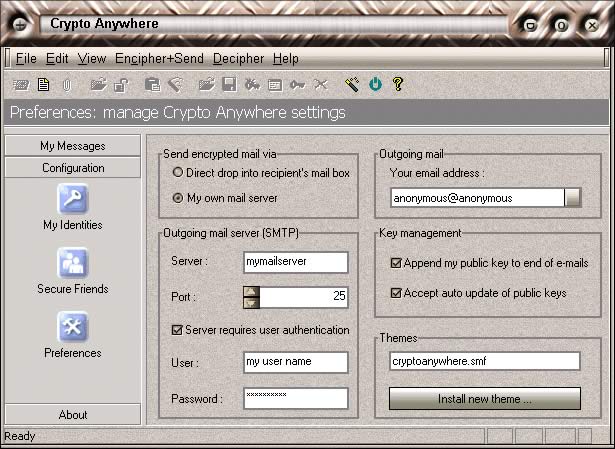The width and height of the screenshot is (615, 449).
Task: Click the paperclip attachment icon
Action: (x=67, y=85)
